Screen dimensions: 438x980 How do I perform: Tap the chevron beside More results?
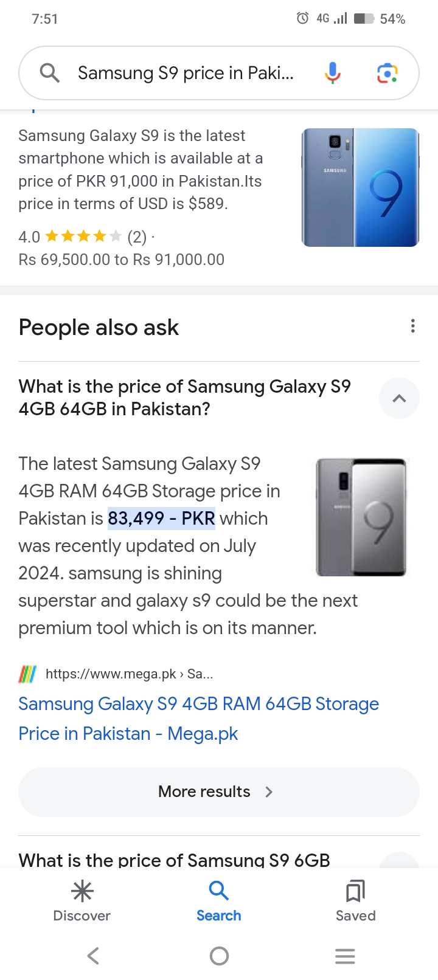(x=269, y=792)
